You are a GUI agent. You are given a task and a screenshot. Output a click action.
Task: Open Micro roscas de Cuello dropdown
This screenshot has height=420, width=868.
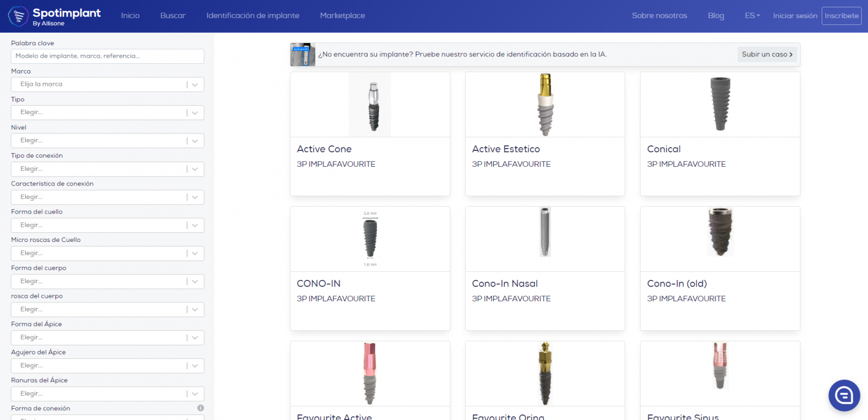pyautogui.click(x=107, y=253)
